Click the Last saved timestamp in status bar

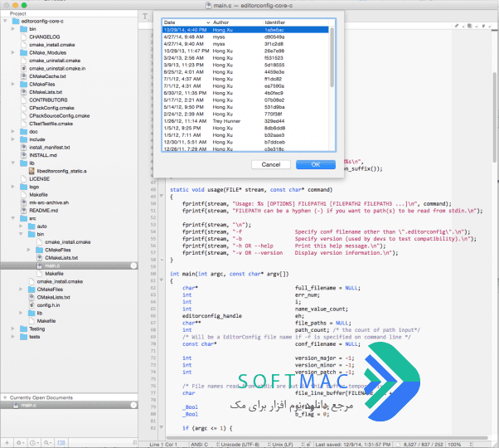coord(352,444)
